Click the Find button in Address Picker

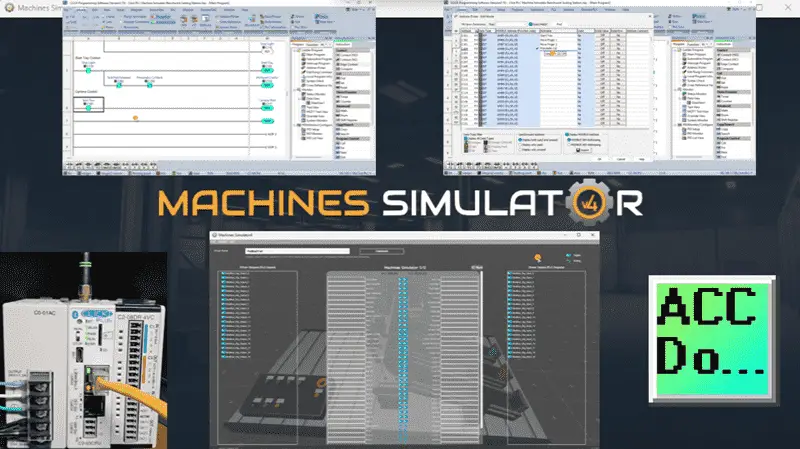click(x=559, y=24)
